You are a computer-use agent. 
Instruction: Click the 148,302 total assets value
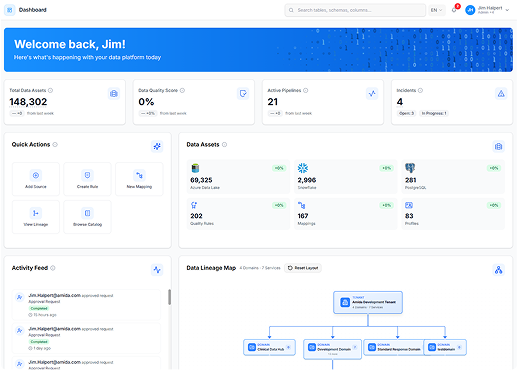28,102
